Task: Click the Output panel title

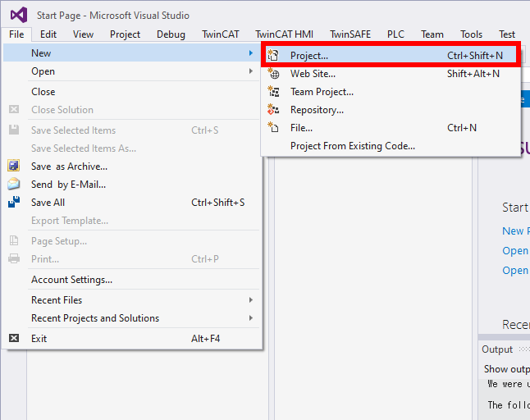Action: pyautogui.click(x=497, y=349)
